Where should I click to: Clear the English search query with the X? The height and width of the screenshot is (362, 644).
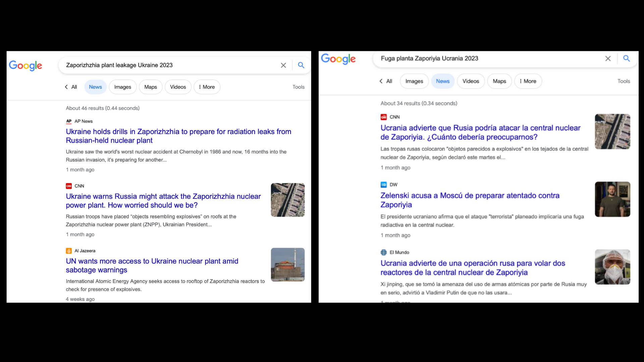(x=283, y=65)
